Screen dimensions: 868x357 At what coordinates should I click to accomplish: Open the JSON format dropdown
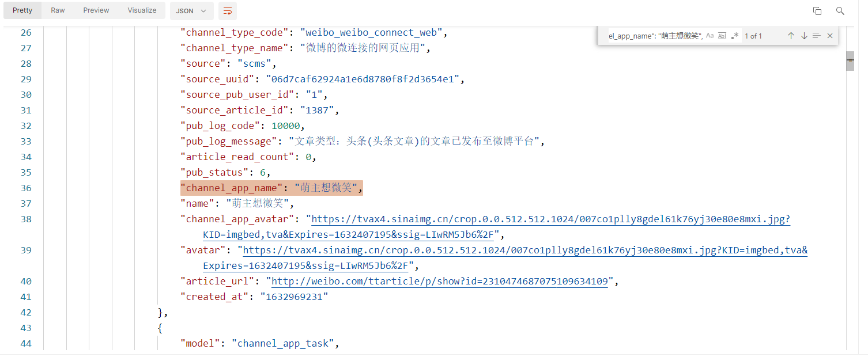tap(192, 11)
